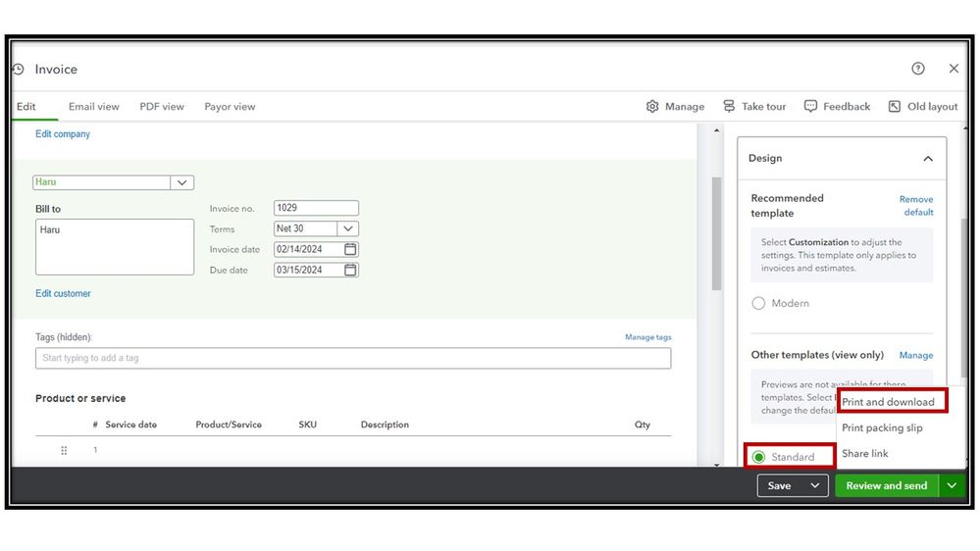This screenshot has width=980, height=551.
Task: Click the Product or service heading
Action: [80, 399]
